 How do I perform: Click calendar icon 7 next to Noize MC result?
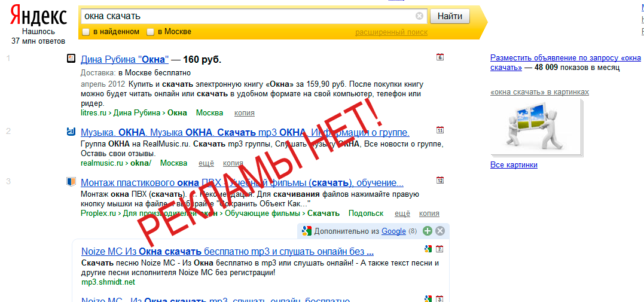pos(439,249)
